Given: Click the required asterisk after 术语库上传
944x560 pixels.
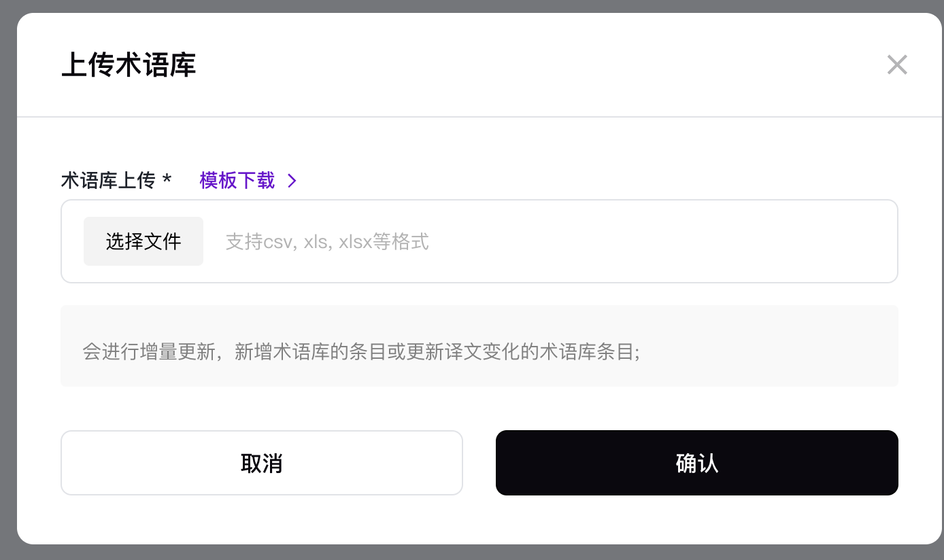Looking at the screenshot, I should pyautogui.click(x=167, y=180).
